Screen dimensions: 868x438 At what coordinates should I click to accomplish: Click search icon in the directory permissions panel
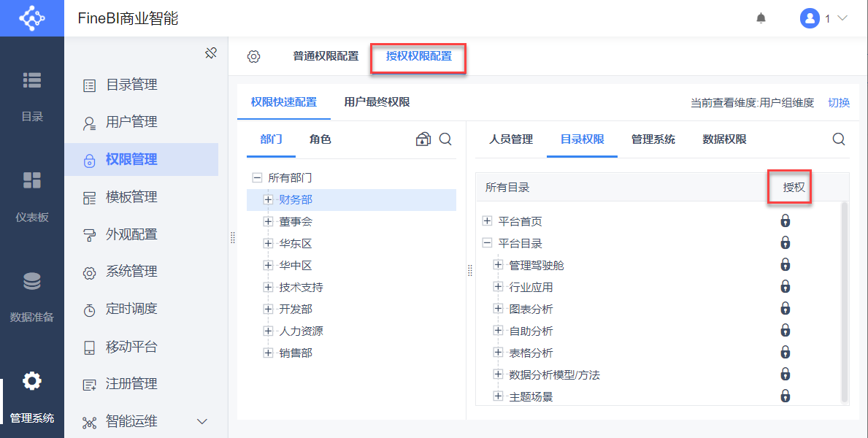pyautogui.click(x=839, y=139)
